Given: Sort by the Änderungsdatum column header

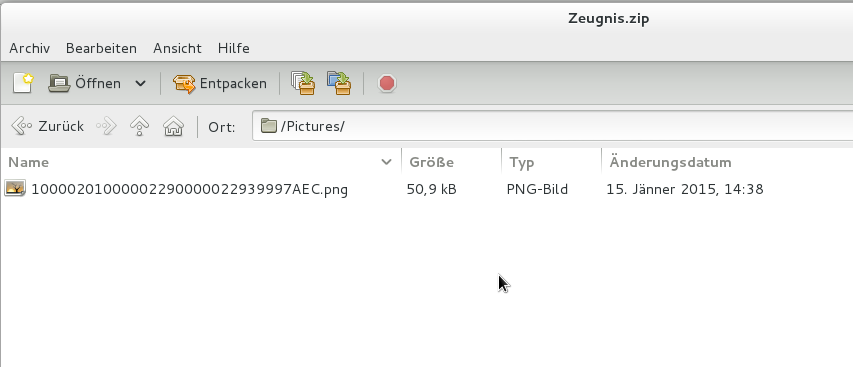Looking at the screenshot, I should (727, 162).
